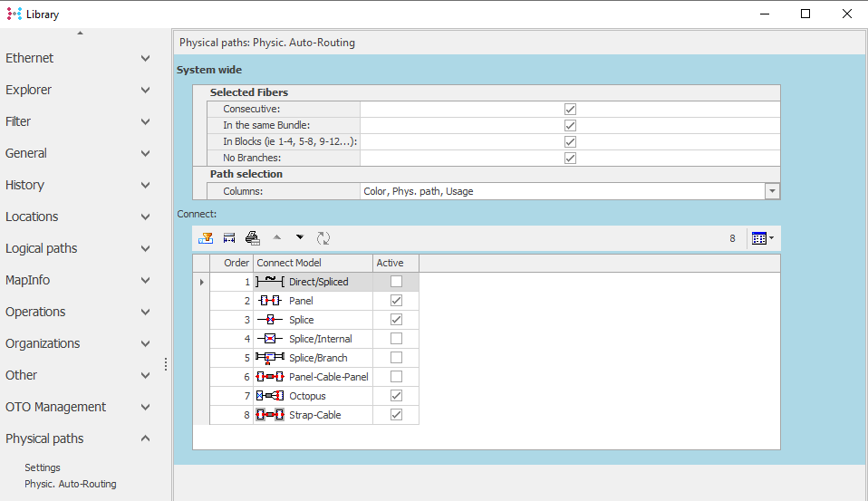The image size is (868, 501).
Task: Open Physic. Auto-Routing item
Action: pos(71,484)
